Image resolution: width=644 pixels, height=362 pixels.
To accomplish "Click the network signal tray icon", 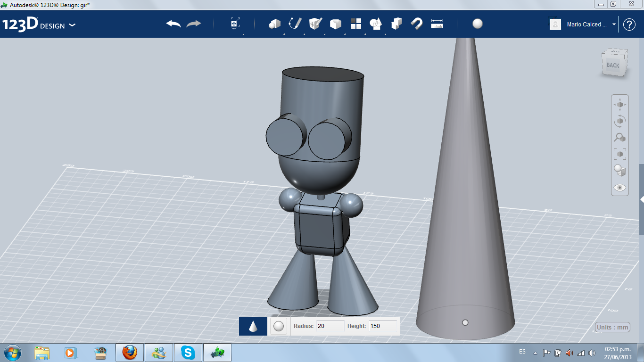I will pyautogui.click(x=581, y=353).
